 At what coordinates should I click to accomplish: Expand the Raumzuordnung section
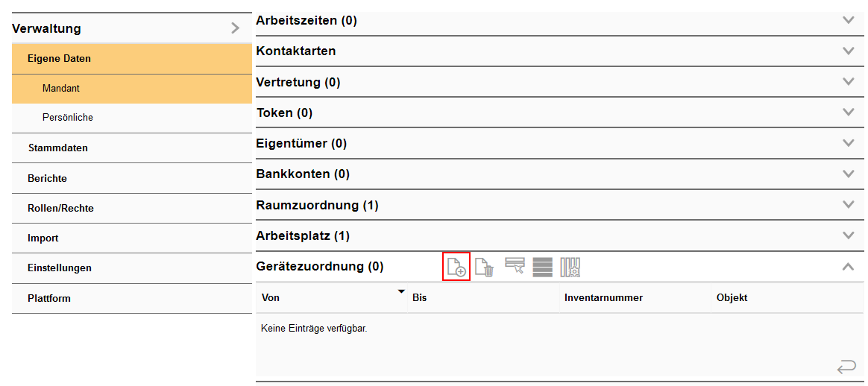tap(848, 204)
